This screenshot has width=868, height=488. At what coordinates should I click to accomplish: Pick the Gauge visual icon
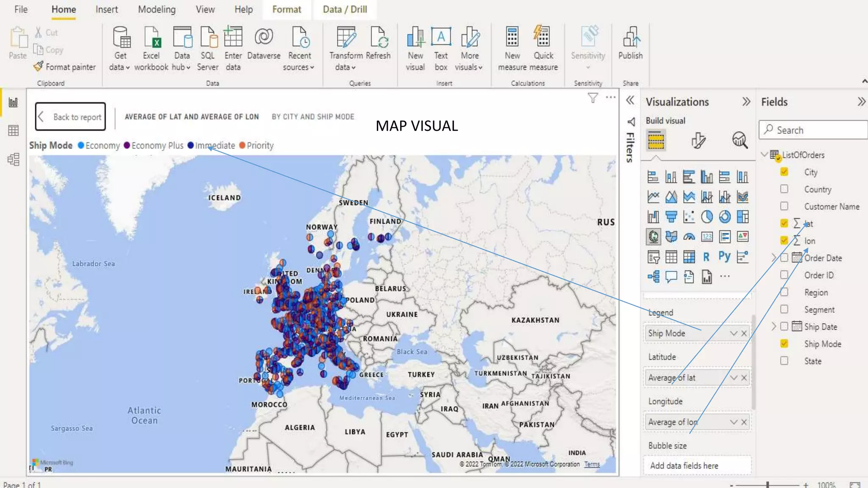click(689, 236)
